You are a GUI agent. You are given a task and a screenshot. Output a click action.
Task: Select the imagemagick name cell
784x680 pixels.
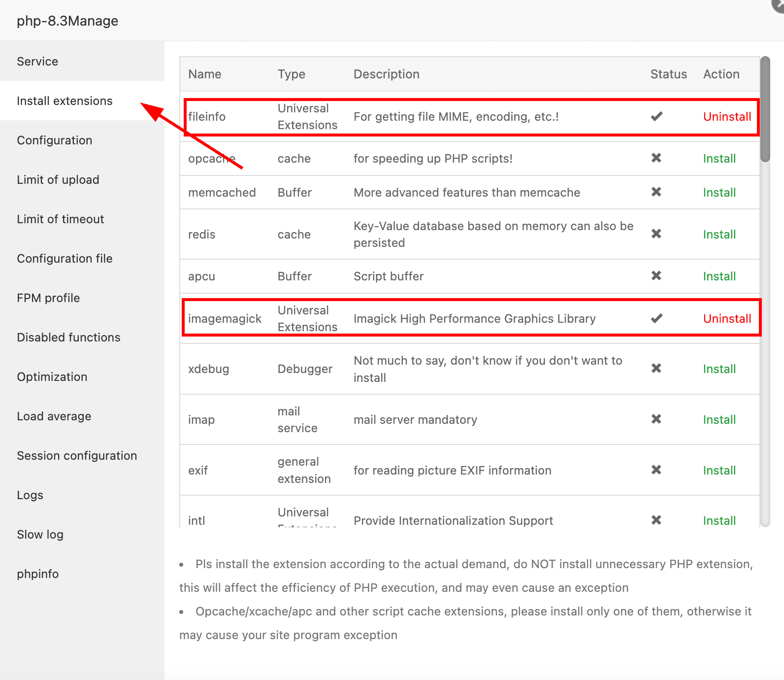pyautogui.click(x=225, y=319)
